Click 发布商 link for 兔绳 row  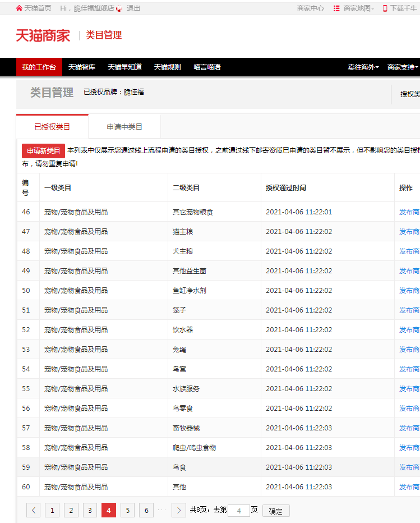click(x=409, y=349)
